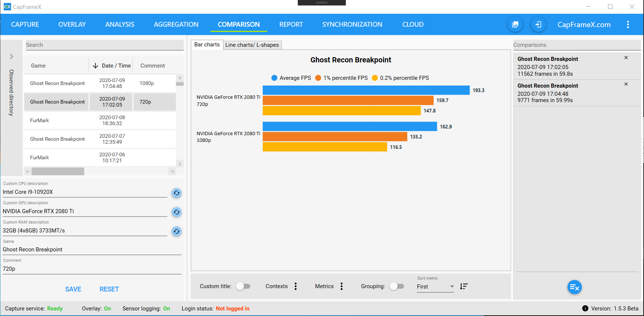The width and height of the screenshot is (644, 316).
Task: Go to the REPORT tab
Action: (291, 25)
